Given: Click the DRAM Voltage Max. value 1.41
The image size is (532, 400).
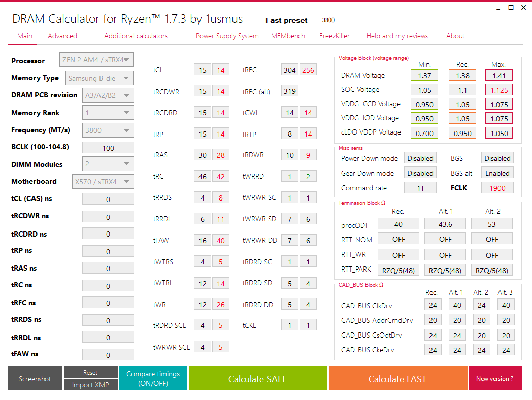Looking at the screenshot, I should [x=498, y=75].
